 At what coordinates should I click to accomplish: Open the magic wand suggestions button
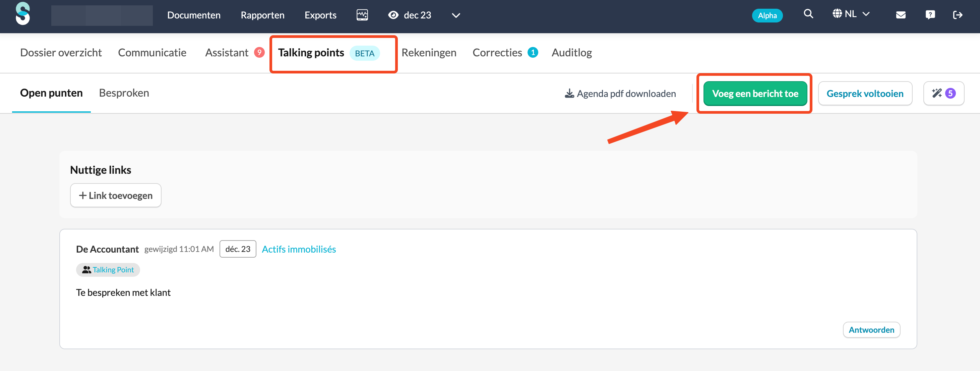click(x=943, y=93)
